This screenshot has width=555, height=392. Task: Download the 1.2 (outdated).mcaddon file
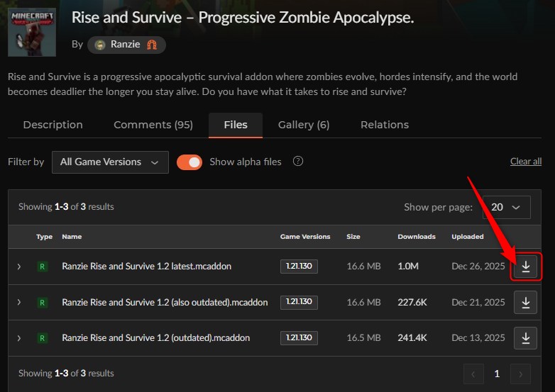[x=526, y=338]
